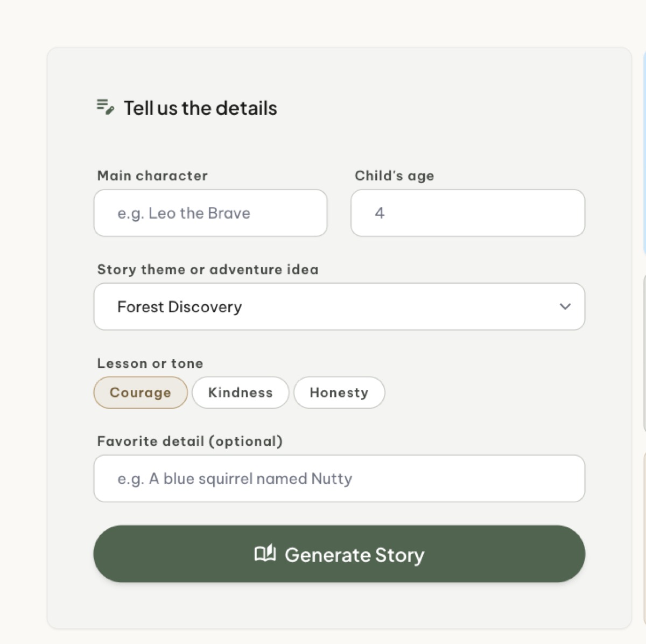
Task: Click the Child's age number field
Action: coord(468,213)
